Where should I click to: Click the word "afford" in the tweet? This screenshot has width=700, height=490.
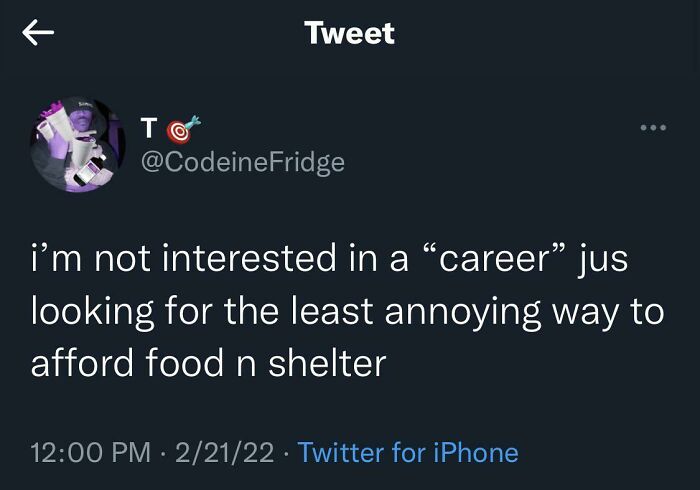click(84, 362)
